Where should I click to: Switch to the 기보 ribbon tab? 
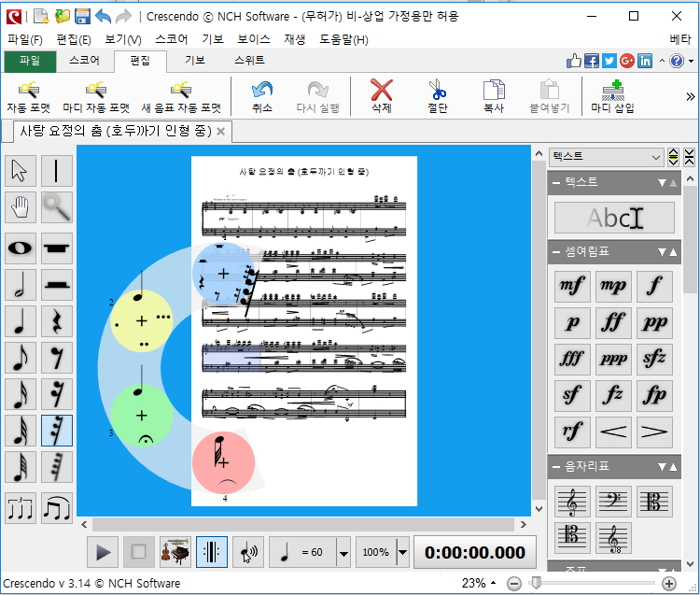tap(195, 61)
